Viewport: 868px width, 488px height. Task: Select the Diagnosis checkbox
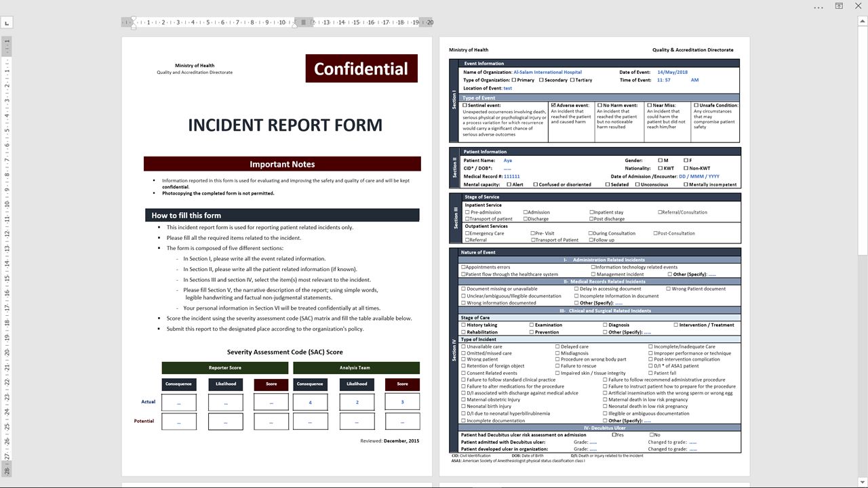605,325
